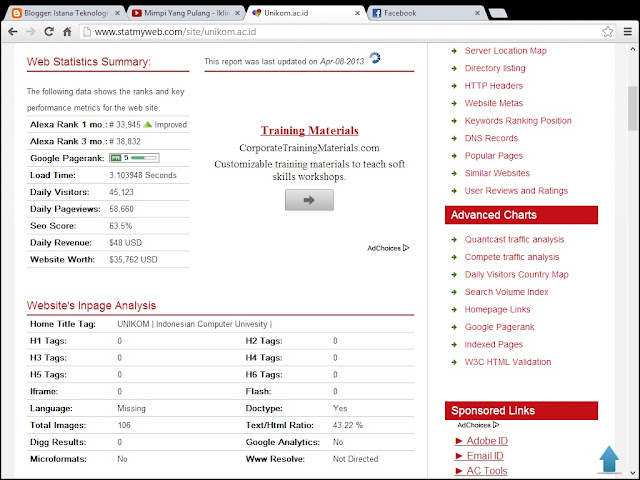Click the Language value Missing
The width and height of the screenshot is (640, 480).
tap(131, 409)
